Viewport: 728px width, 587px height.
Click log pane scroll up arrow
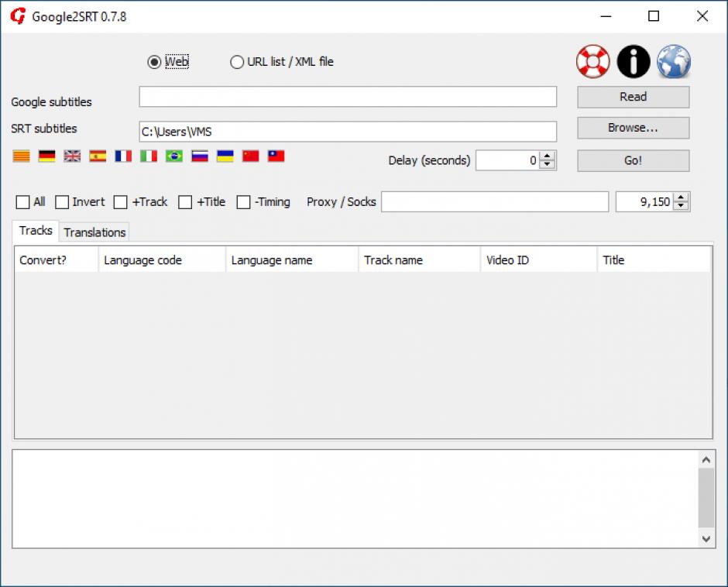coord(706,460)
